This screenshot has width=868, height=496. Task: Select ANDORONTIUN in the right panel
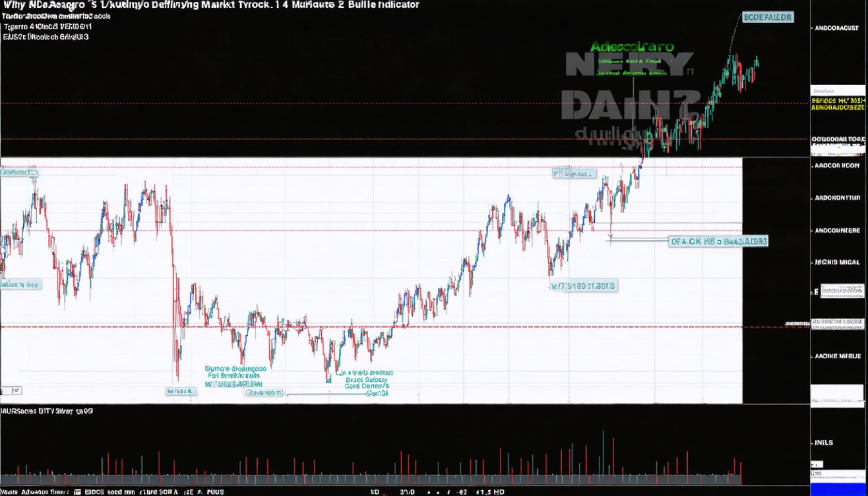coord(837,198)
